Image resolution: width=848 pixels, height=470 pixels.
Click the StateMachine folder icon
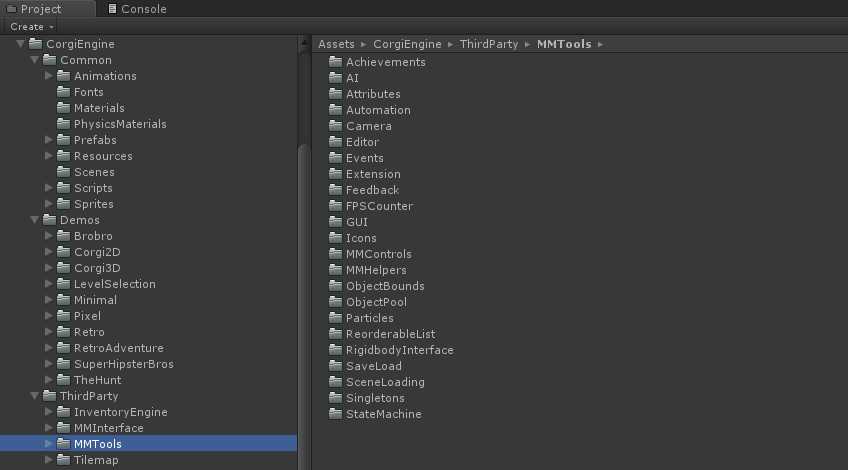tap(335, 414)
